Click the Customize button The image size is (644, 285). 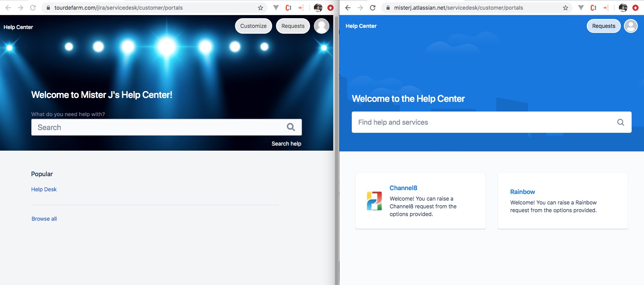tap(254, 26)
